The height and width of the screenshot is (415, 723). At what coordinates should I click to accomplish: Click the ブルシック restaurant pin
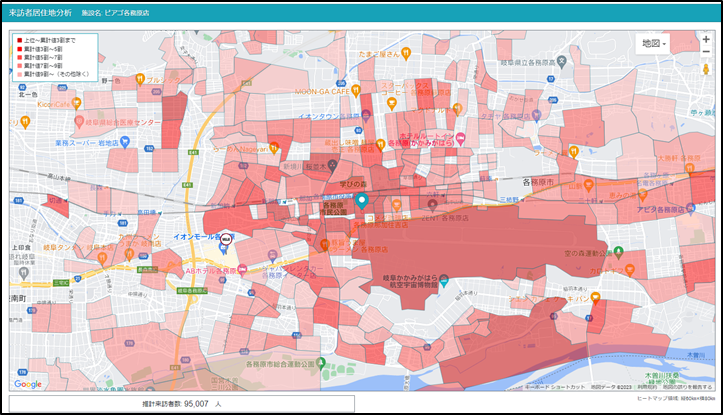141,79
